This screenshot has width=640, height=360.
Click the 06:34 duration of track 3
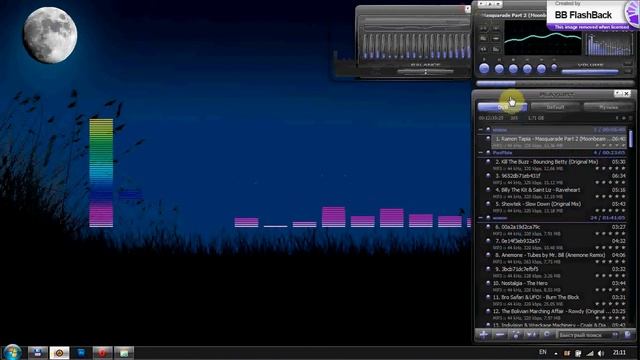click(x=619, y=176)
